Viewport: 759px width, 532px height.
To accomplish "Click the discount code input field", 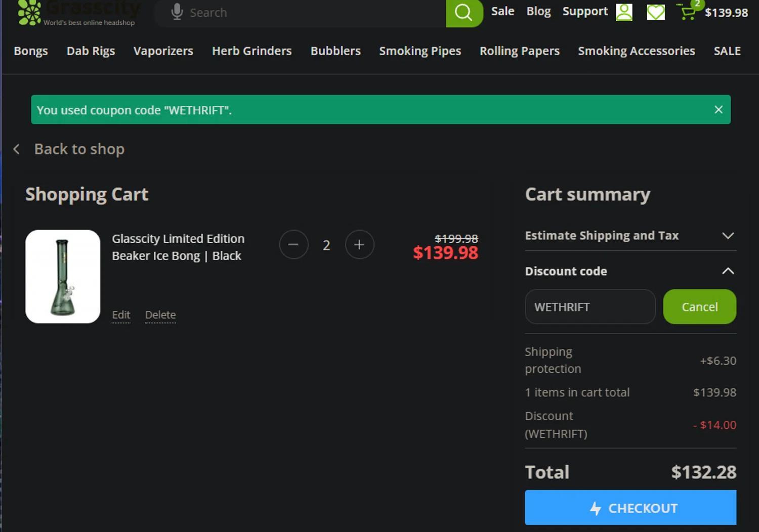I will 590,306.
